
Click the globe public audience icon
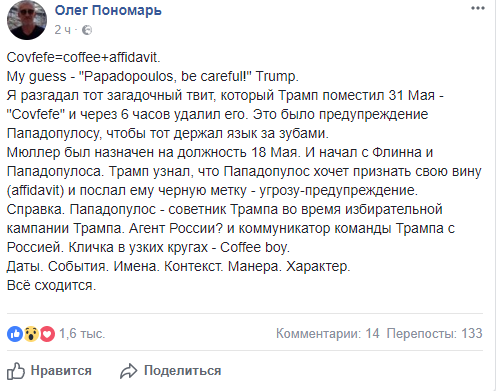(87, 30)
